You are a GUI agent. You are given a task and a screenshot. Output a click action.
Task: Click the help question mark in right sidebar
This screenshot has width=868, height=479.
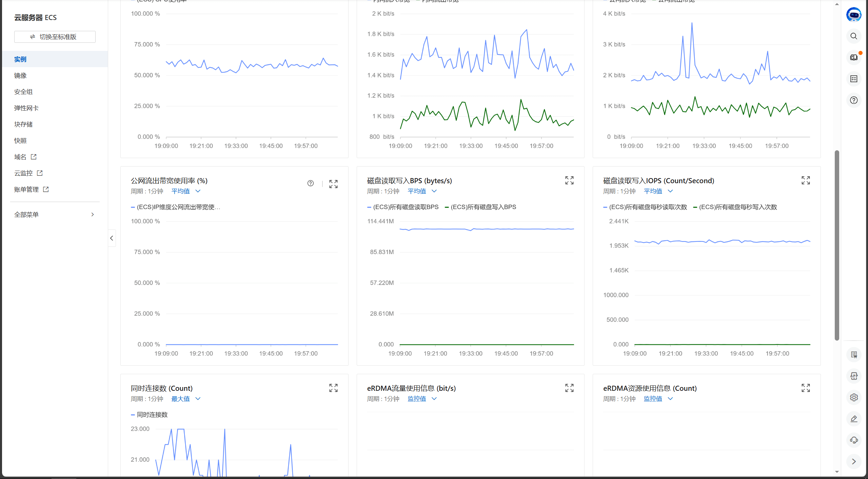coord(853,100)
